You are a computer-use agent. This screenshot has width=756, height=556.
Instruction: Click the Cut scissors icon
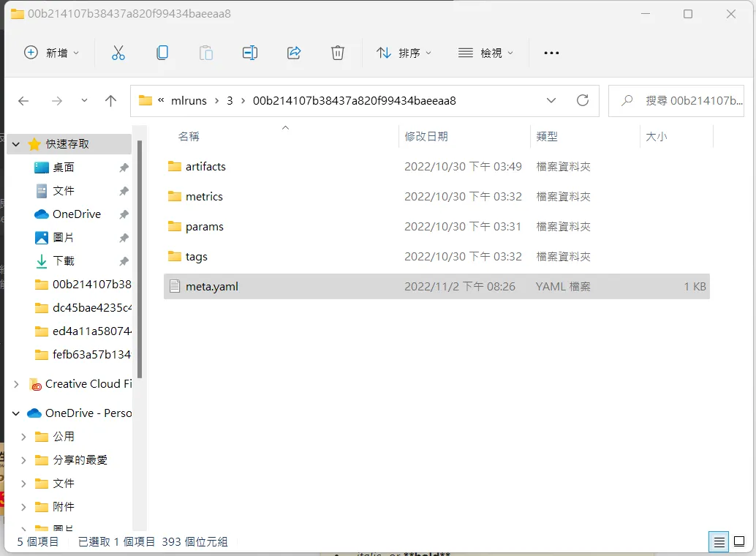tap(118, 53)
